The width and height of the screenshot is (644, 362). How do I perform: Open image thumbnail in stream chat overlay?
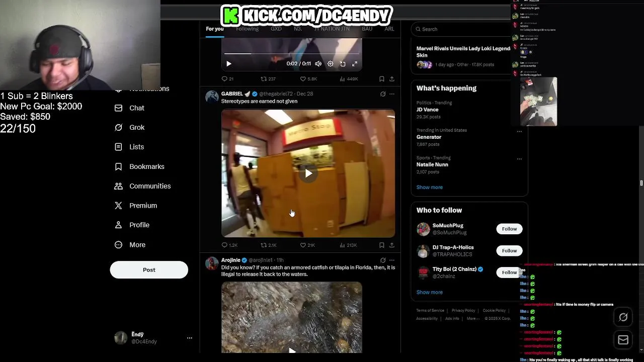click(x=538, y=102)
